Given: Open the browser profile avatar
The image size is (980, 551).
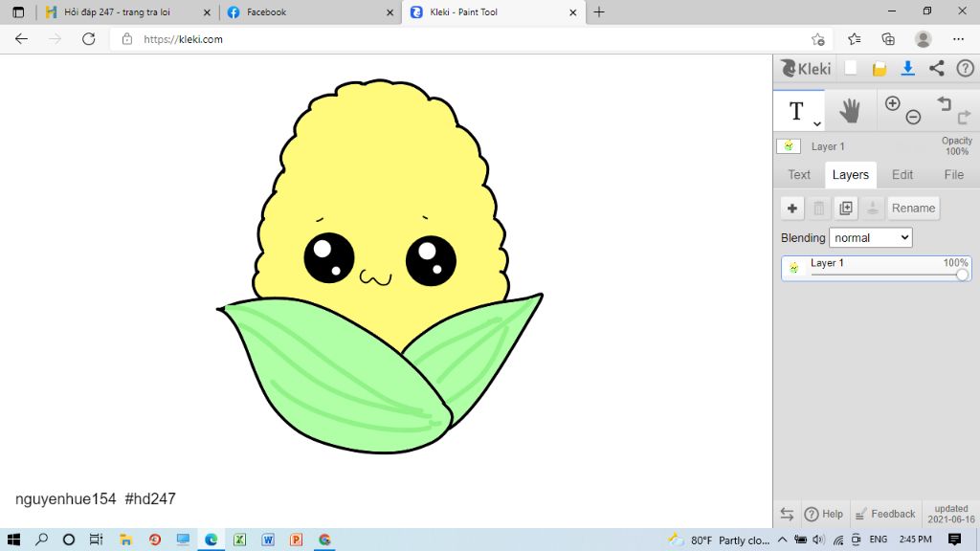Looking at the screenshot, I should coord(924,39).
